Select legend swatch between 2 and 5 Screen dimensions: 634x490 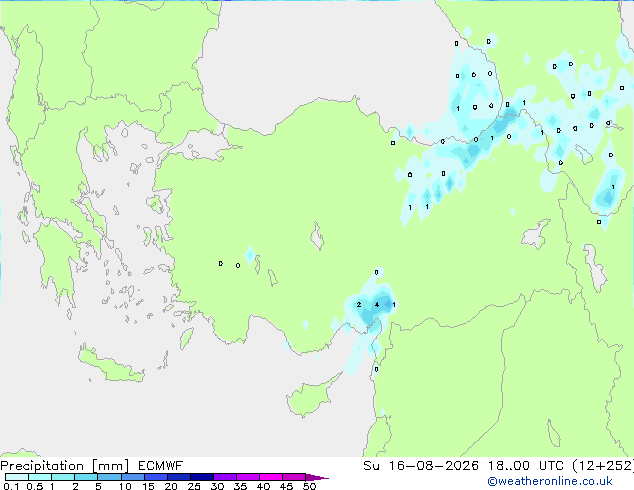pyautogui.click(x=86, y=477)
